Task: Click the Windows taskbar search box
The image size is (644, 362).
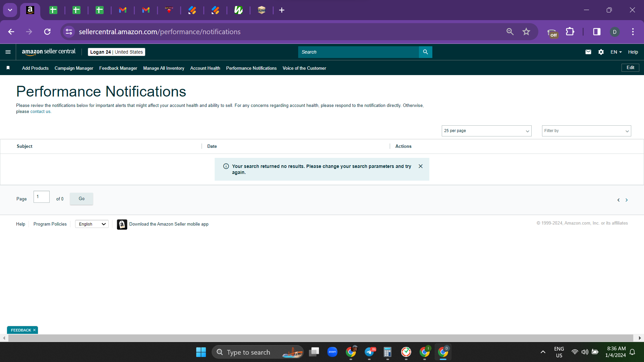Action: 258,352
